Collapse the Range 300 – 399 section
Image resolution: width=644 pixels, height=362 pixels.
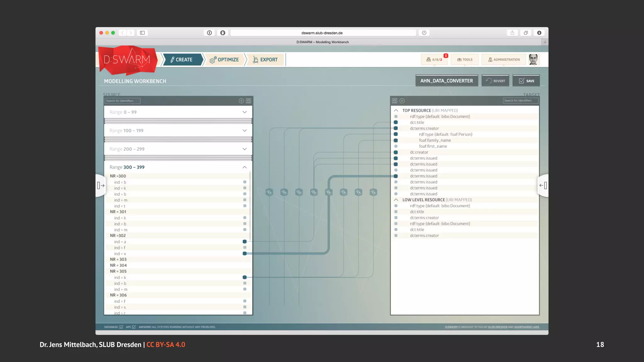(244, 167)
